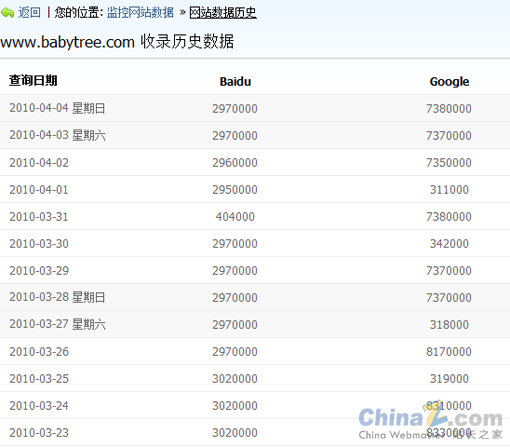The height and width of the screenshot is (447, 510).
Task: Click the Baidu column header
Action: point(235,82)
